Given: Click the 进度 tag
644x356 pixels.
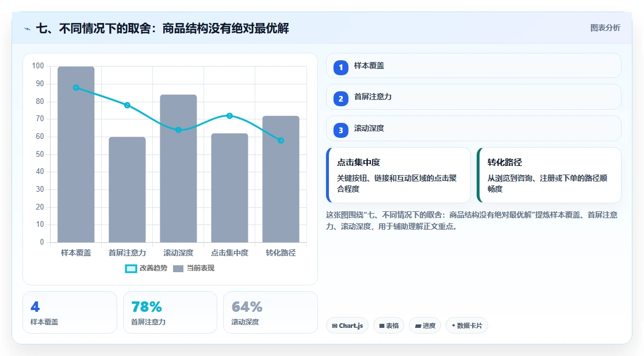Looking at the screenshot, I should 425,326.
